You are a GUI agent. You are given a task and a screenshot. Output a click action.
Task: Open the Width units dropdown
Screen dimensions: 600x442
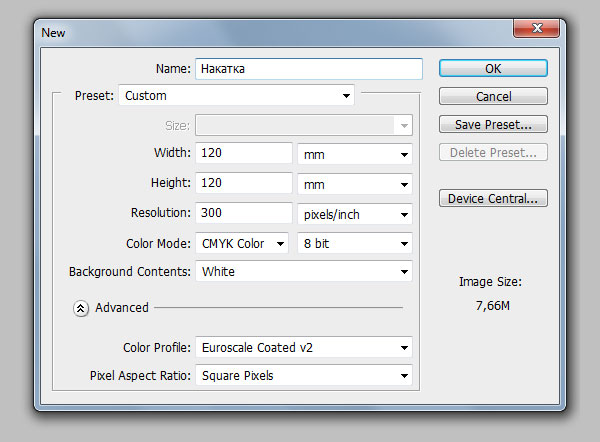355,155
